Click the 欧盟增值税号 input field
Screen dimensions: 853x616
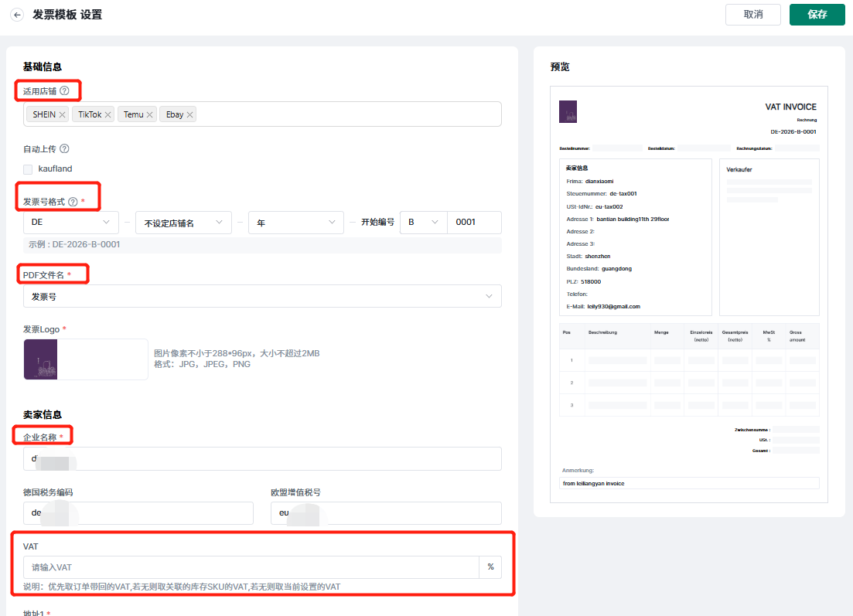click(386, 513)
